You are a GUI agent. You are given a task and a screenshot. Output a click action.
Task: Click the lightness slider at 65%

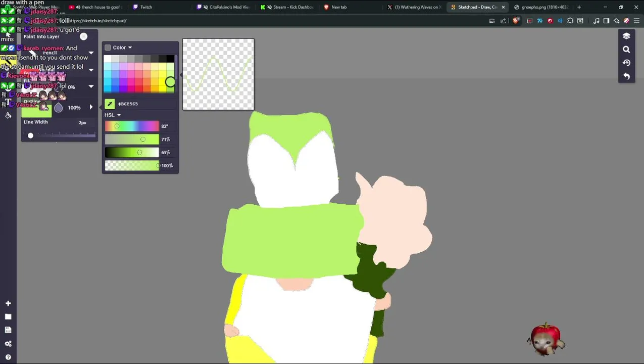click(x=132, y=152)
